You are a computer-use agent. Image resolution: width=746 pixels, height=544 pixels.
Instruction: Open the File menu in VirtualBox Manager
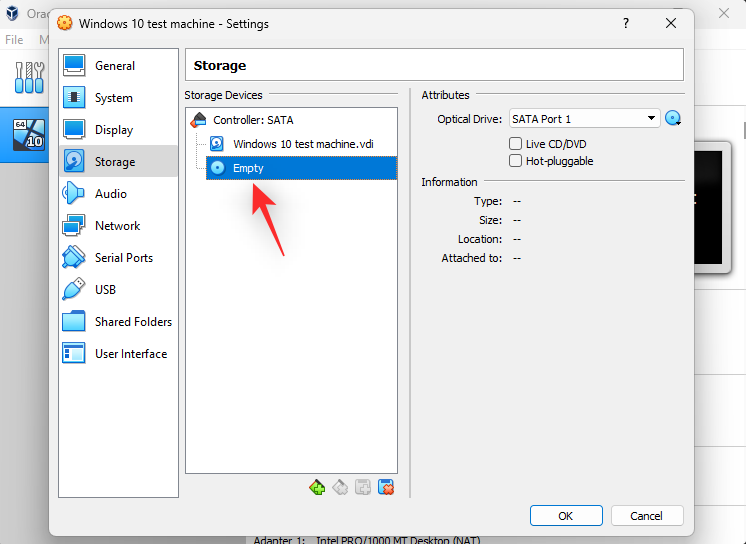14,40
